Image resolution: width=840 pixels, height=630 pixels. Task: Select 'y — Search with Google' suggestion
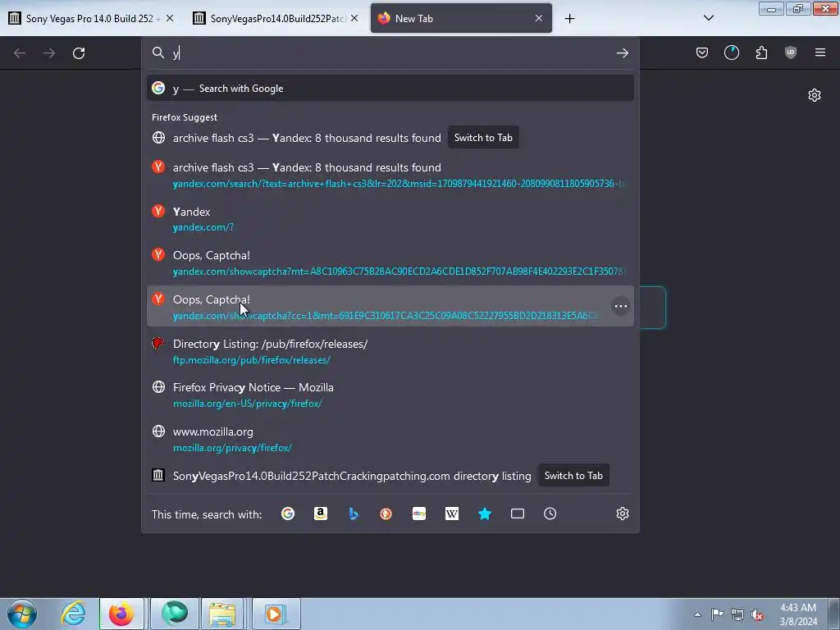(x=390, y=89)
